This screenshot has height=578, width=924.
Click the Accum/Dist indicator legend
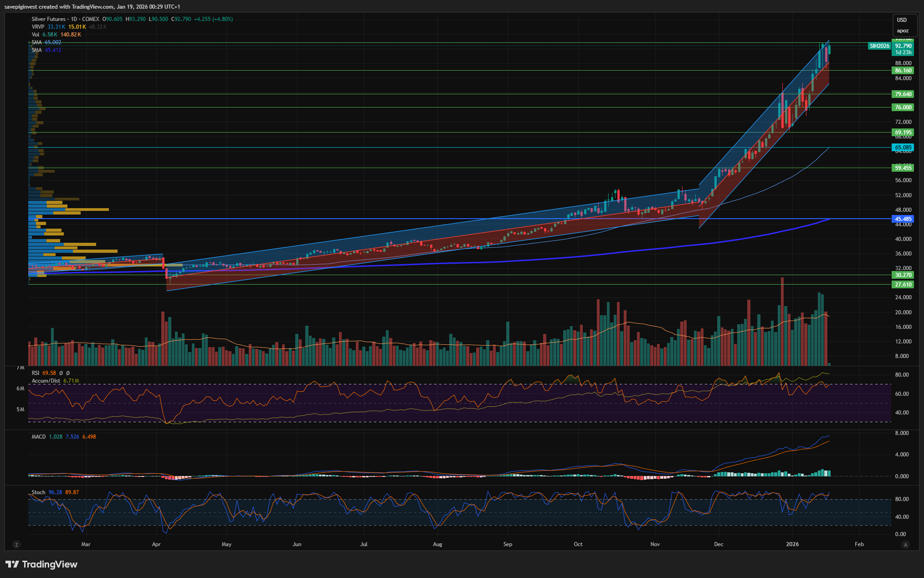coord(46,381)
